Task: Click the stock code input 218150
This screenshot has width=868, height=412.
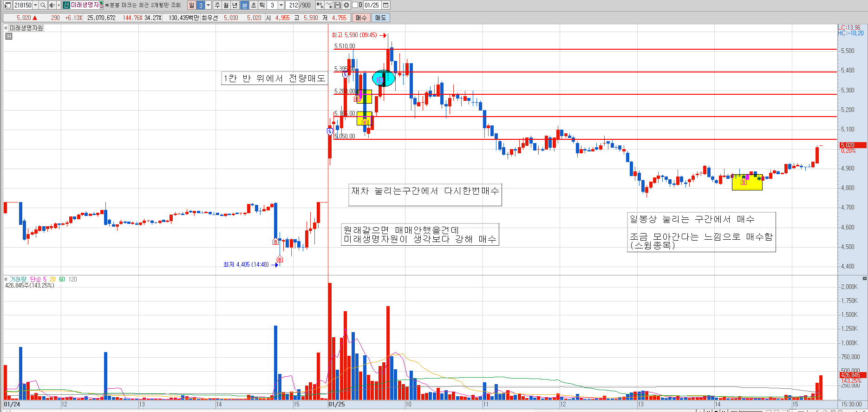Action: 23,5
